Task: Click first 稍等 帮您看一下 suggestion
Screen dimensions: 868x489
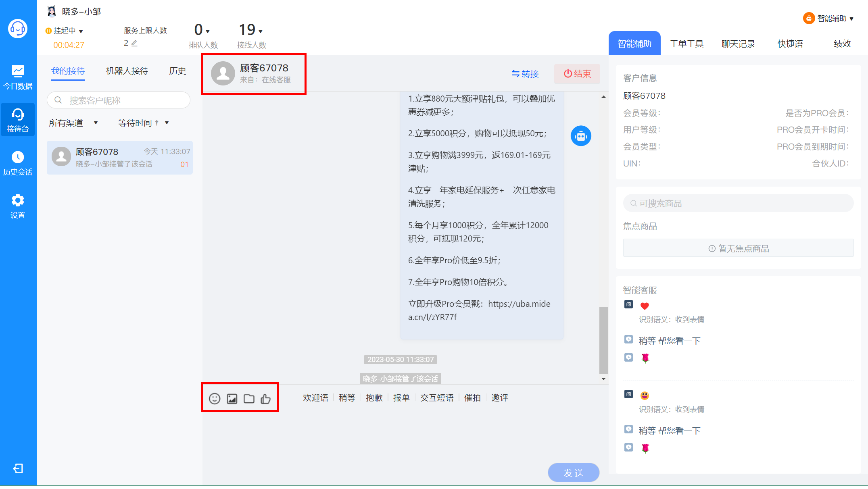Action: [670, 341]
